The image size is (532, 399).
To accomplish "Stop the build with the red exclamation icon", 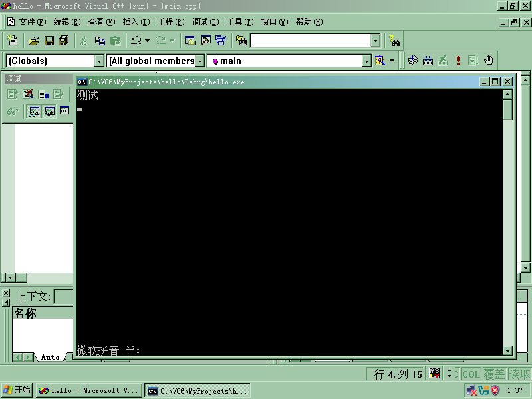I will coord(458,60).
